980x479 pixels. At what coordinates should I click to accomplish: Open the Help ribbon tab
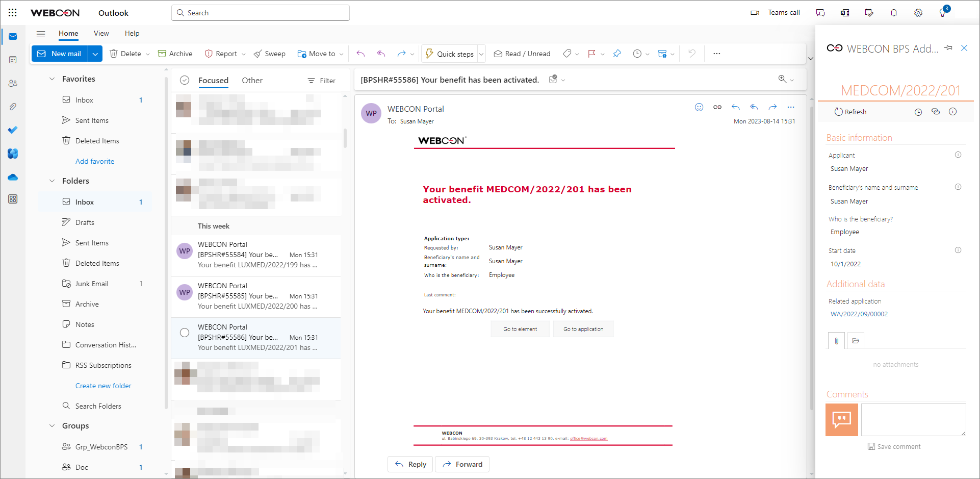point(132,34)
